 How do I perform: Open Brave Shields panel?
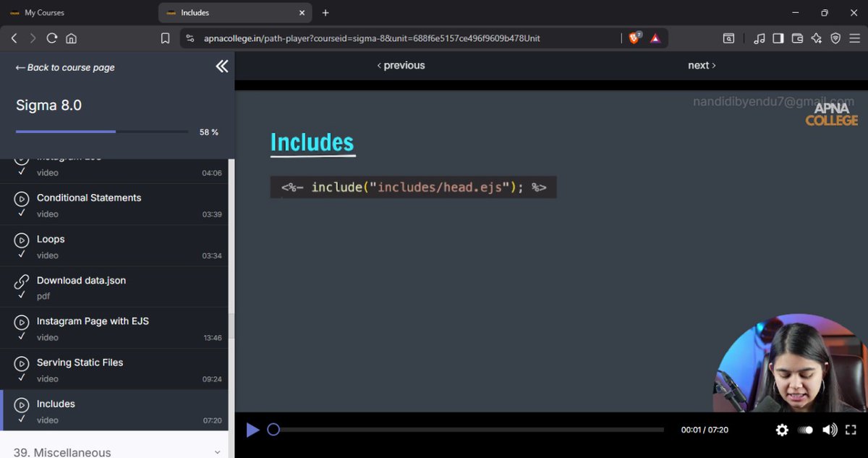634,38
